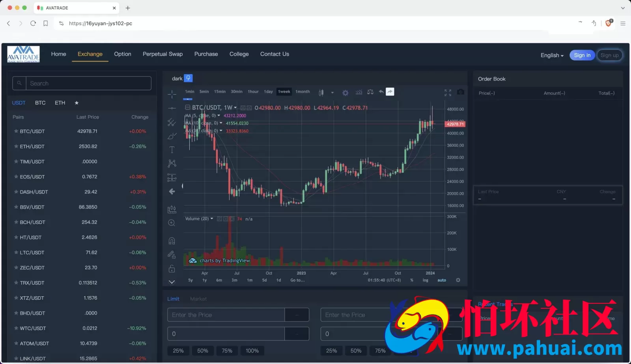
Task: Hide the Volume indicator with eye icon
Action: (x=219, y=219)
